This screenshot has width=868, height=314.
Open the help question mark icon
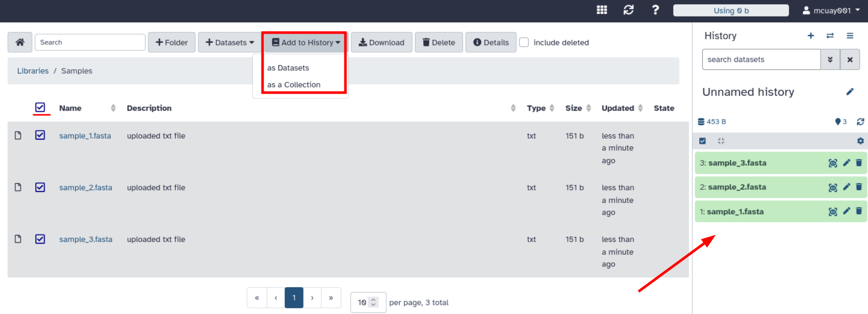point(655,10)
